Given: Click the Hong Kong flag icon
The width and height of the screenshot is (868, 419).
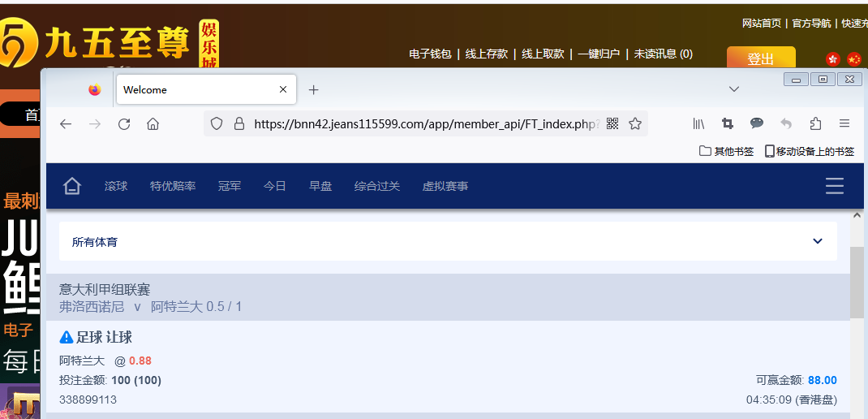Looking at the screenshot, I should click(x=833, y=58).
